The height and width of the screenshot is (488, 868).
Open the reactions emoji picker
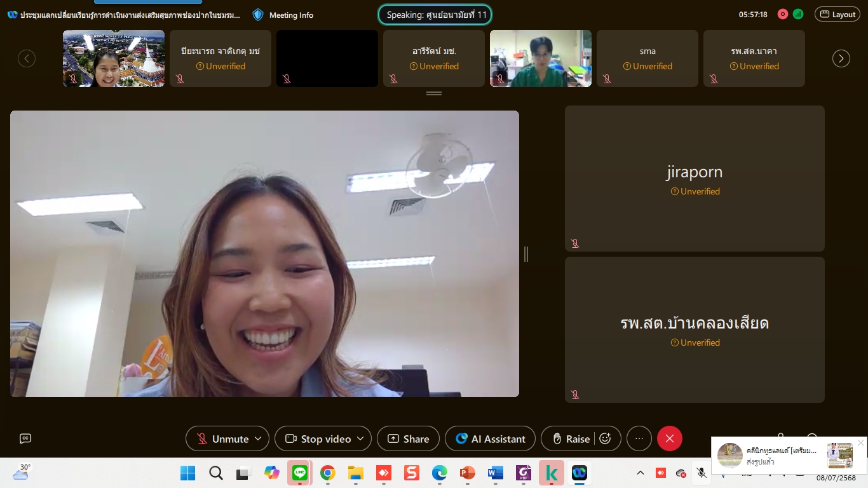point(606,438)
